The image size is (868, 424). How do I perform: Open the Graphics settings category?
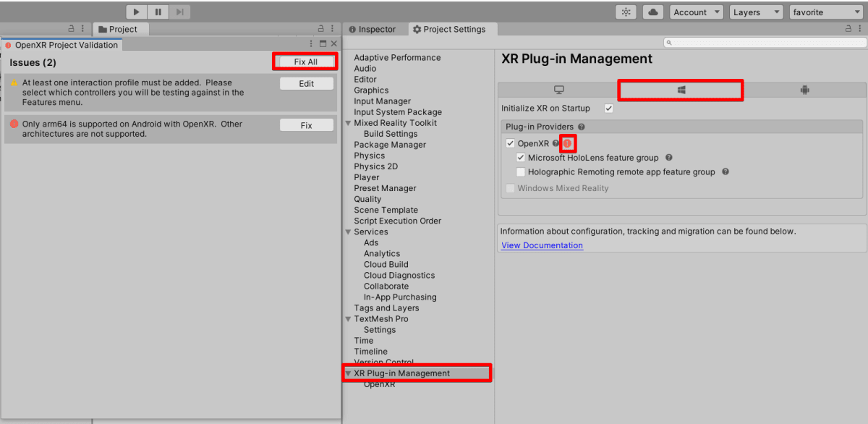click(x=371, y=90)
